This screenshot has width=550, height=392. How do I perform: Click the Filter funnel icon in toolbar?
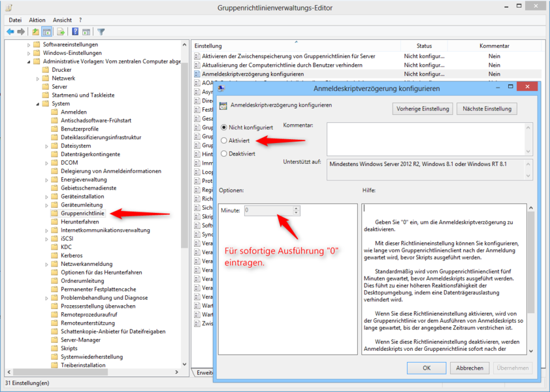point(101,31)
